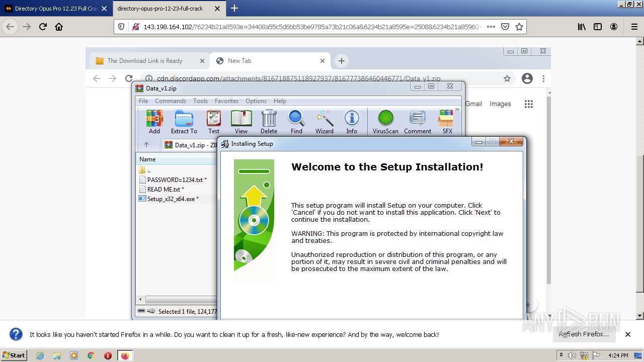Dismiss the Firefox refresh notification

(628, 334)
